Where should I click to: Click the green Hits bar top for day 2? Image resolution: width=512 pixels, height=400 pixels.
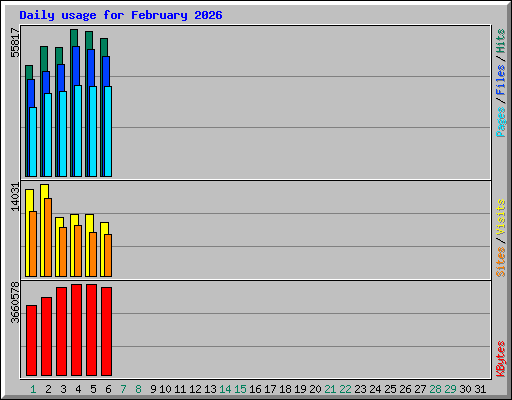44,59
